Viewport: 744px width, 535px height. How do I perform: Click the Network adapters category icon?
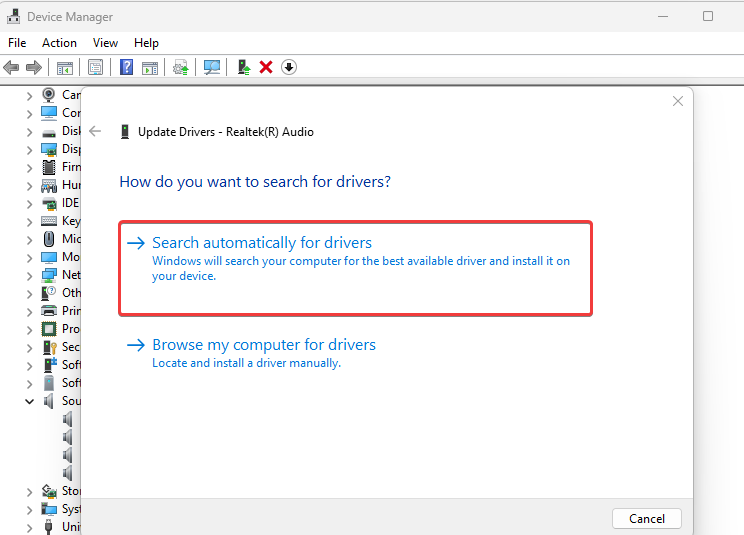pyautogui.click(x=49, y=275)
